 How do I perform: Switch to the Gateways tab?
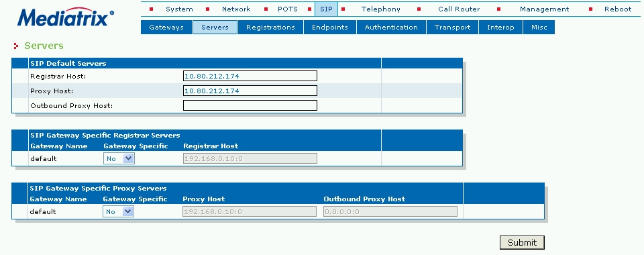166,28
